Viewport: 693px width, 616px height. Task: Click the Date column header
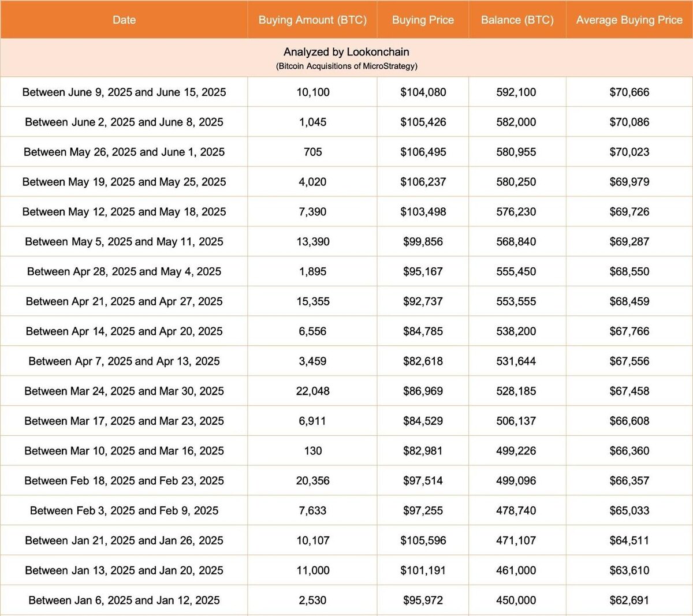(x=124, y=20)
